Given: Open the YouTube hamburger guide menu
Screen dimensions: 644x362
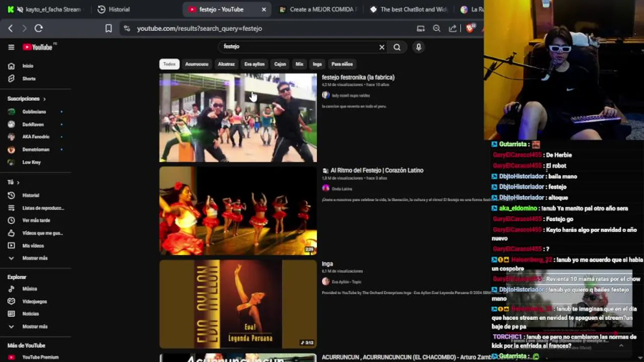Looking at the screenshot, I should click(11, 47).
